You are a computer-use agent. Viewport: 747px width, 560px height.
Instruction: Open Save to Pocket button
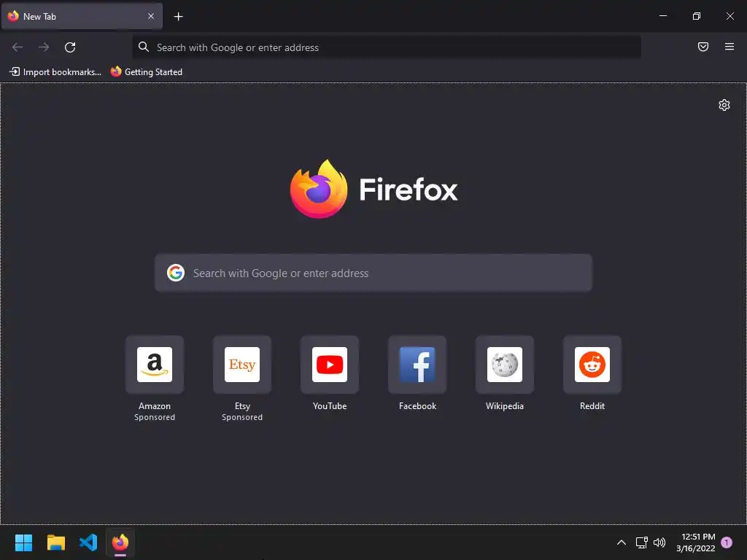pos(703,47)
